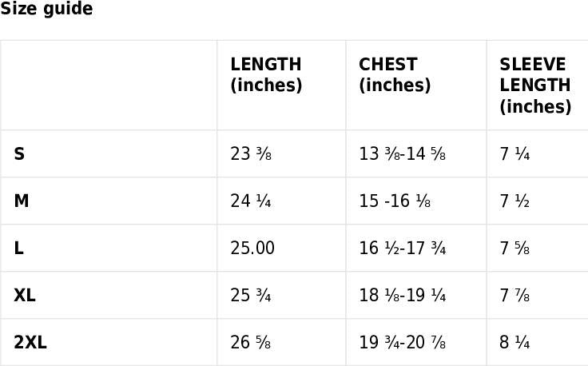Select the S size row label

click(x=19, y=154)
